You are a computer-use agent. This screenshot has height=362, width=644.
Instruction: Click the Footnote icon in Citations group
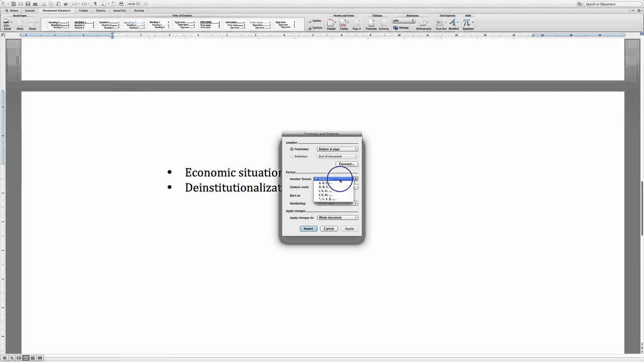371,25
